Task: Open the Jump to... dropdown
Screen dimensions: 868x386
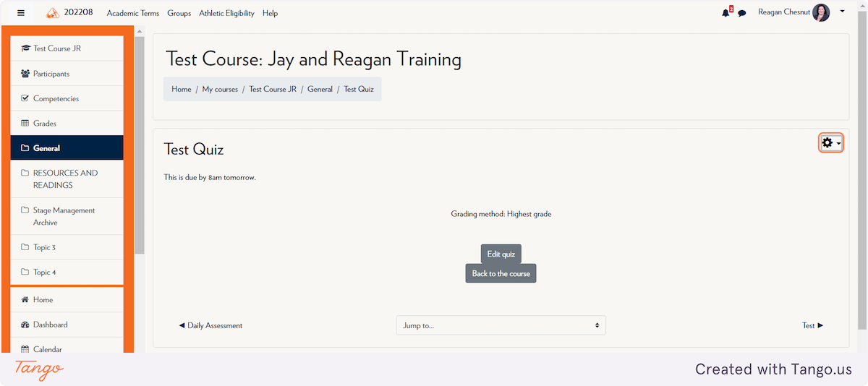Action: coord(501,325)
